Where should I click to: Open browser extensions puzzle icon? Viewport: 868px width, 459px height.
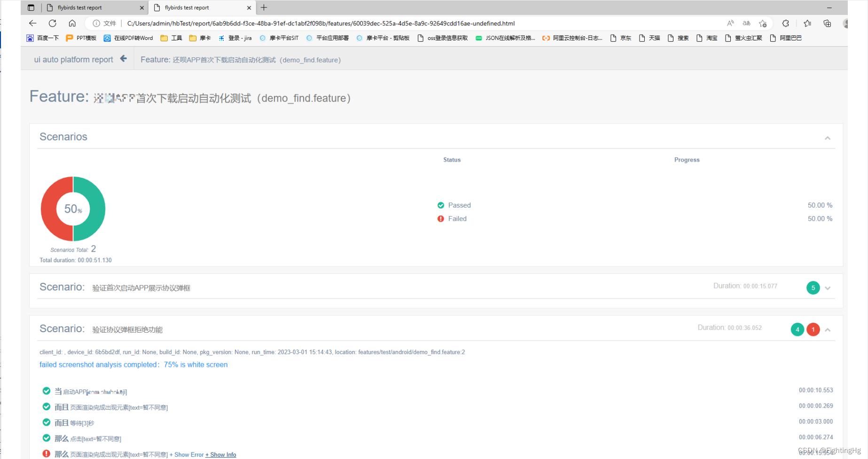click(785, 23)
